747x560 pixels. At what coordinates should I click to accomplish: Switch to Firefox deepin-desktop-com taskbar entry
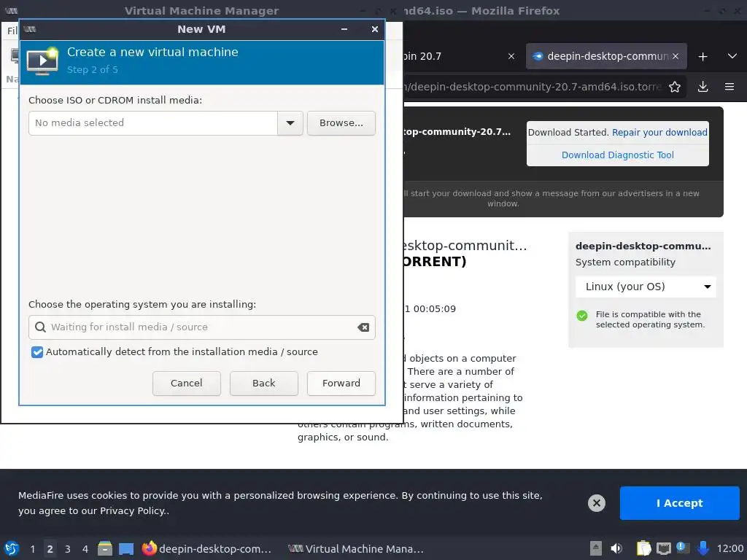pos(206,548)
